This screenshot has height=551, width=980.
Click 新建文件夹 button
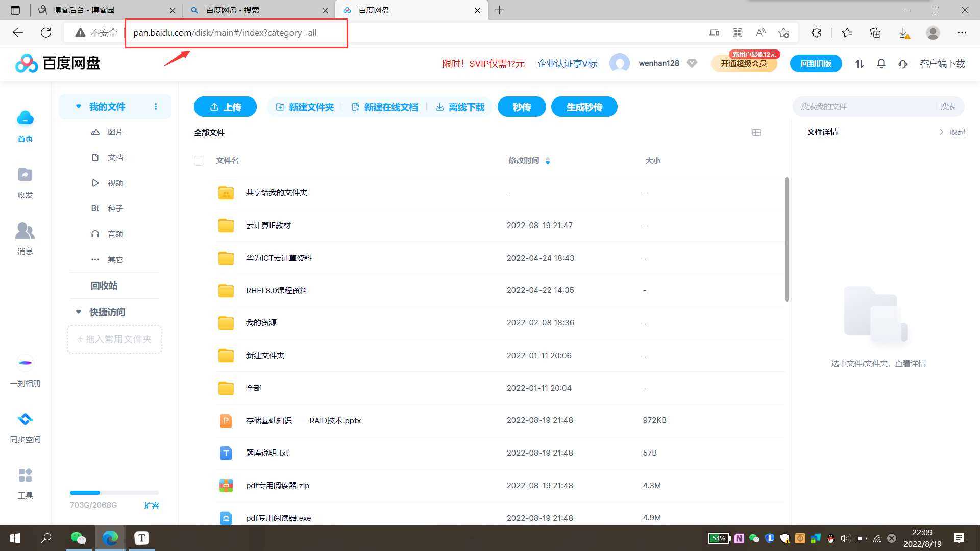(x=305, y=107)
